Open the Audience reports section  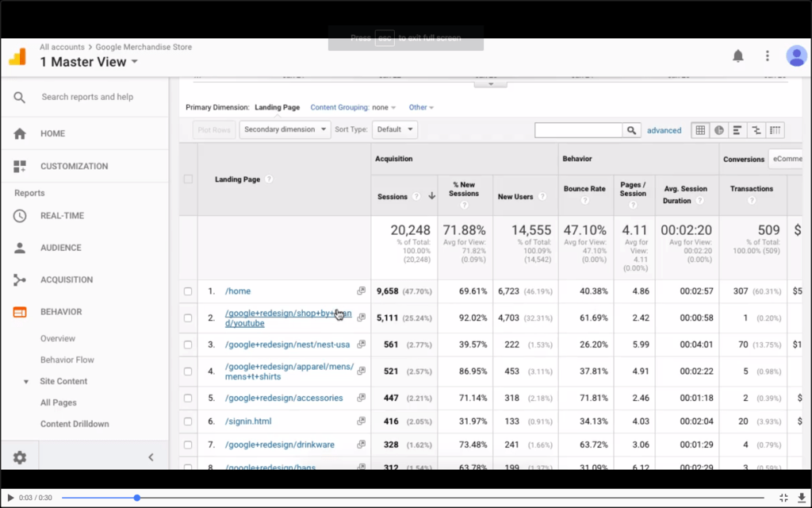pos(60,248)
